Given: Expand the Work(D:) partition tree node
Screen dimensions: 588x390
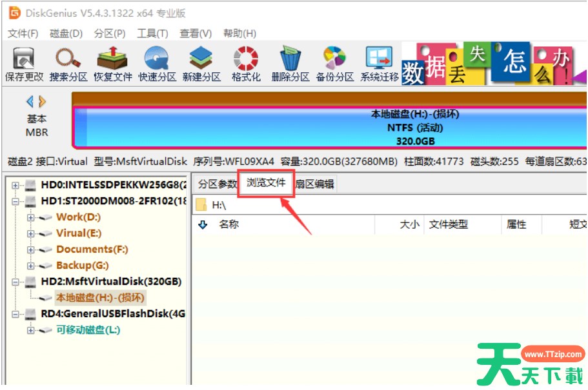Looking at the screenshot, I should point(30,218).
